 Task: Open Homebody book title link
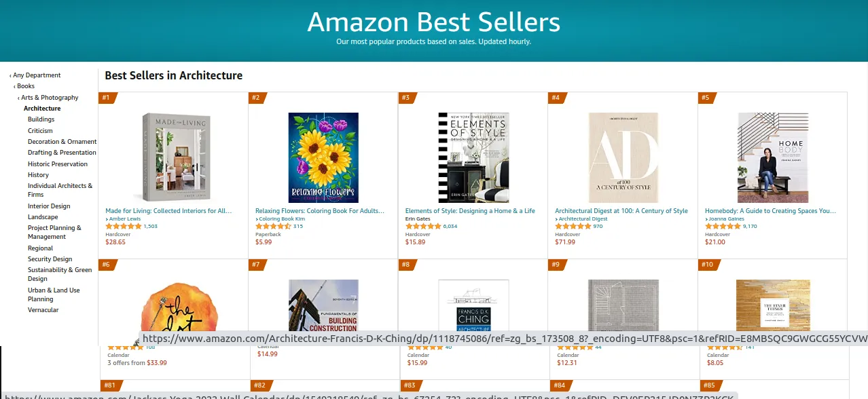pyautogui.click(x=770, y=211)
